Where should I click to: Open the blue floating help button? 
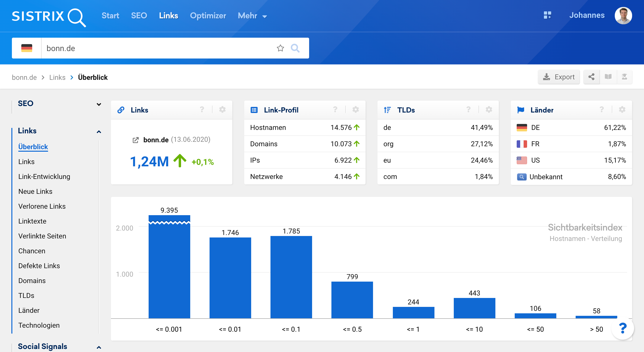pyautogui.click(x=622, y=328)
